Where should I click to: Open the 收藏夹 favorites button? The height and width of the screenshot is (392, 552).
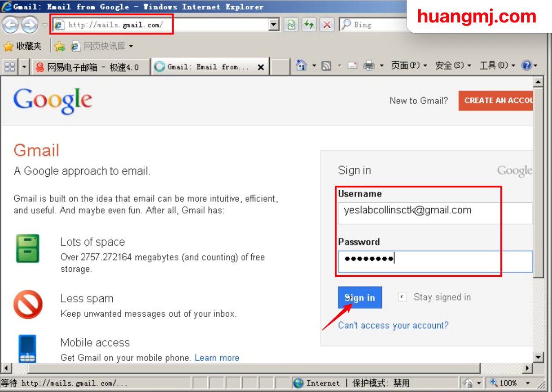click(x=22, y=46)
